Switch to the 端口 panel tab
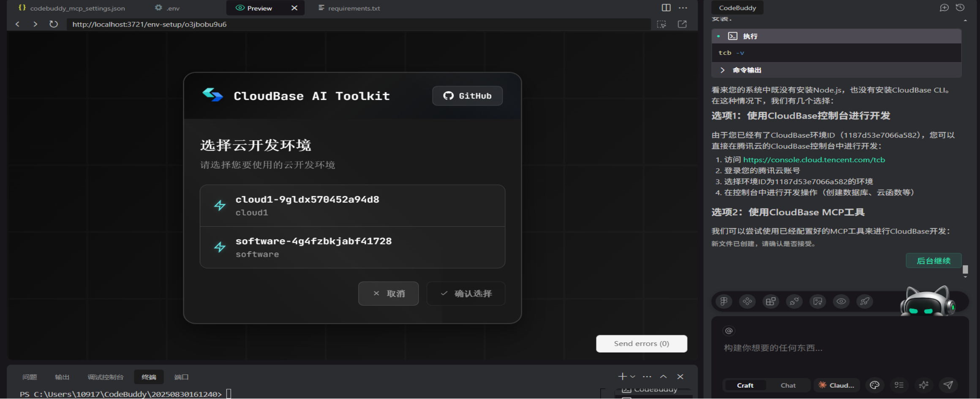Viewport: 980px width, 399px height. click(182, 377)
